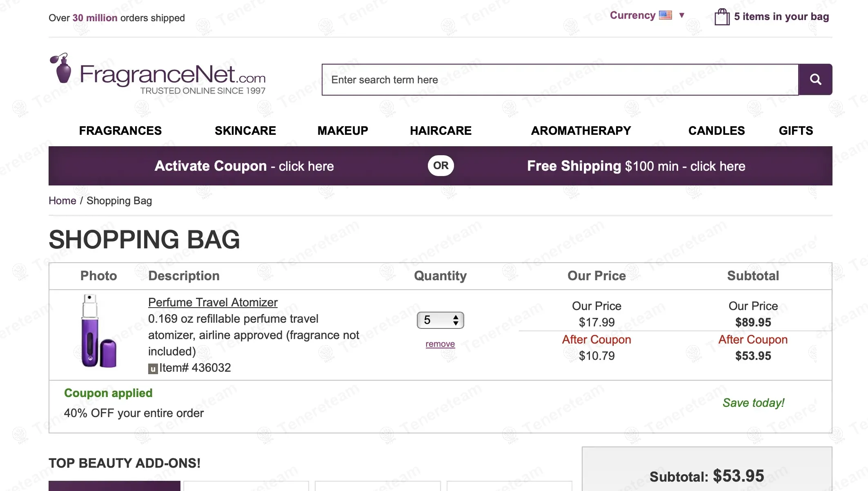This screenshot has width=868, height=491.
Task: Select the AROMATHERAPY category
Action: tap(581, 130)
